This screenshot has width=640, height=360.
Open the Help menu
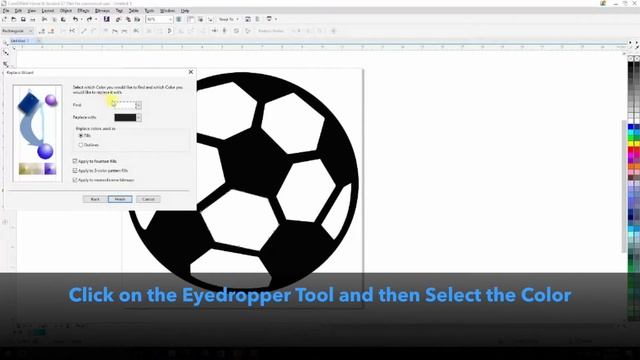185,11
